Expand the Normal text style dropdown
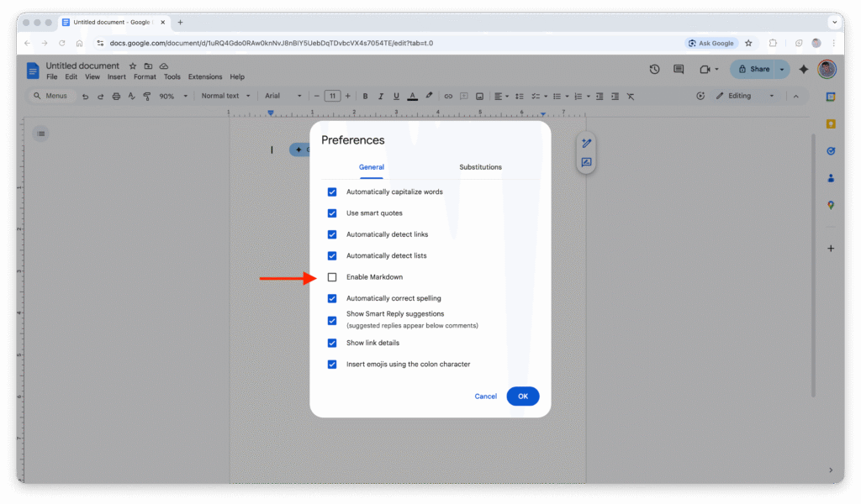Screen dimensions: 861x504 coord(225,97)
